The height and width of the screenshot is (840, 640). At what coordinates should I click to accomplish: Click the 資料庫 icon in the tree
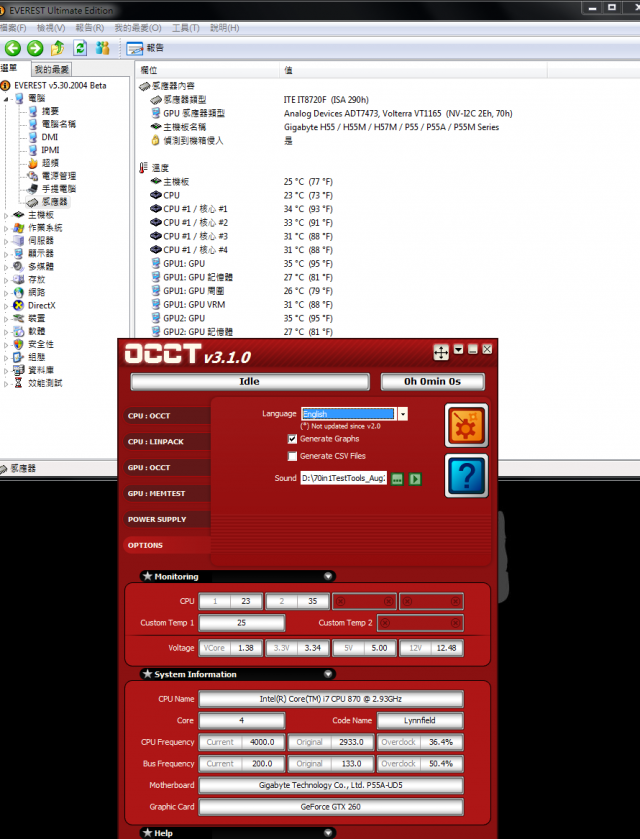[x=19, y=370]
